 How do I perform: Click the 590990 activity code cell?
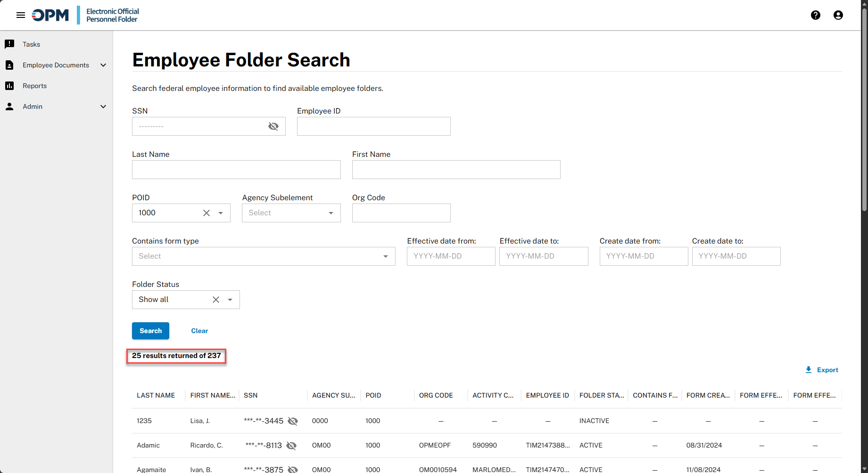pos(485,445)
